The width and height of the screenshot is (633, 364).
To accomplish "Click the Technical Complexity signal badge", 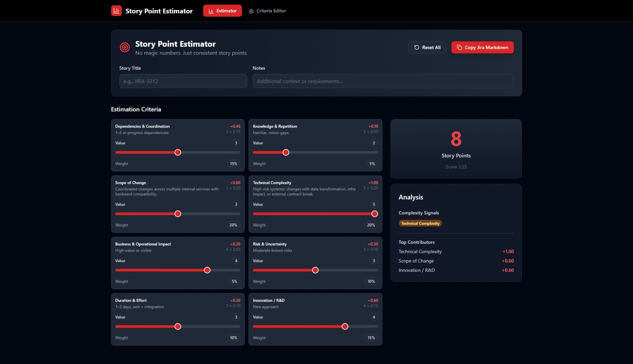I will pos(420,223).
